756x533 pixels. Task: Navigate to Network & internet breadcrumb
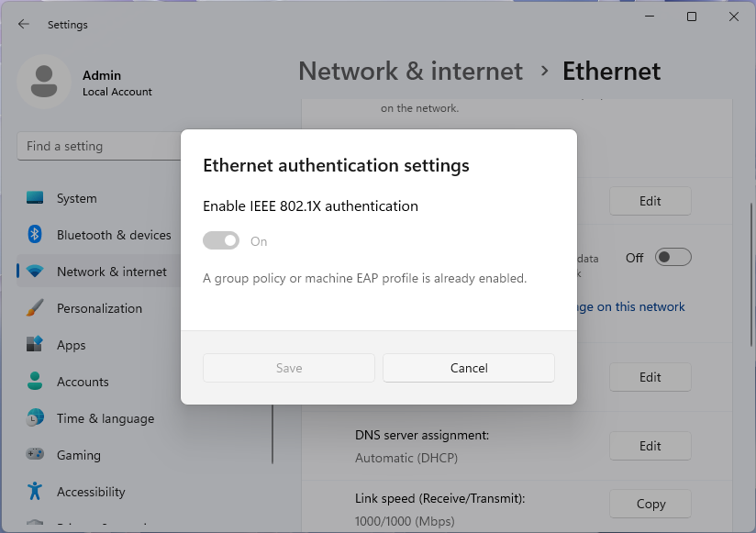410,71
